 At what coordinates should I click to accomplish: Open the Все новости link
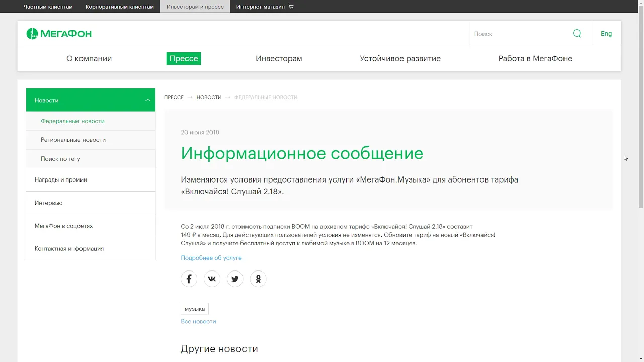point(198,321)
